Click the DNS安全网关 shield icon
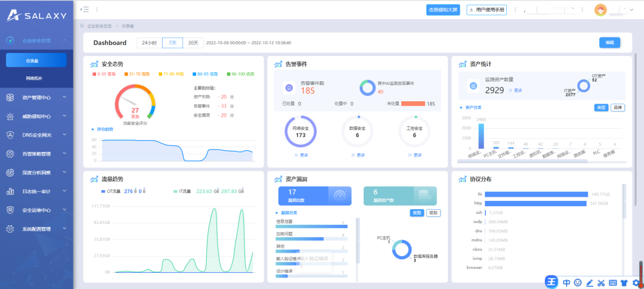The image size is (644, 289). pyautogui.click(x=10, y=135)
